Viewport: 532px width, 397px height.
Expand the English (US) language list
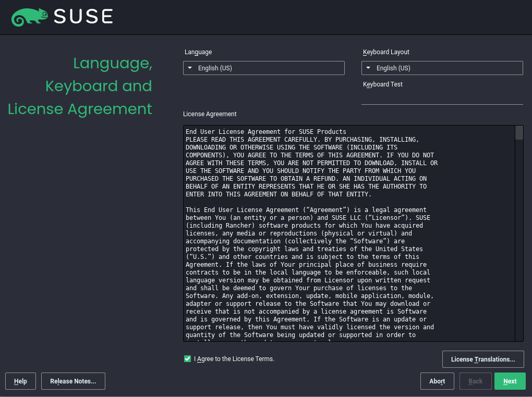point(263,68)
